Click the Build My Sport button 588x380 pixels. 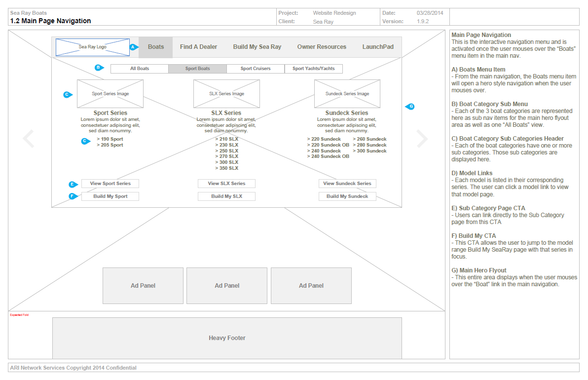click(x=110, y=196)
